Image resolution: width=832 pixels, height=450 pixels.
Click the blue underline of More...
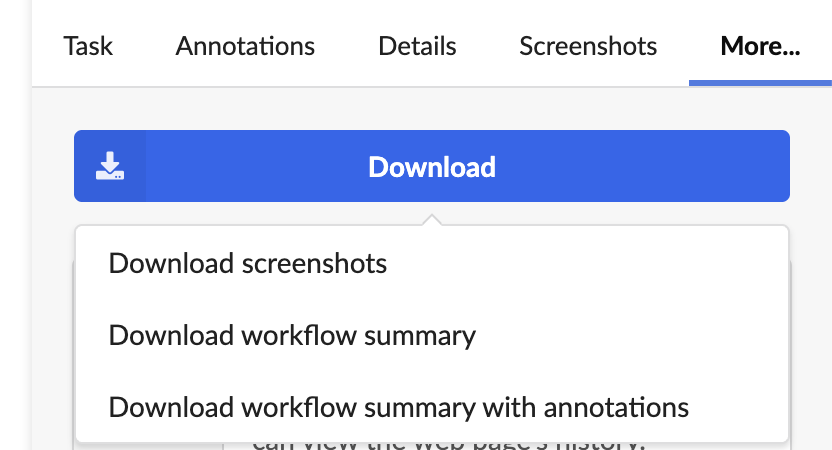[x=760, y=83]
